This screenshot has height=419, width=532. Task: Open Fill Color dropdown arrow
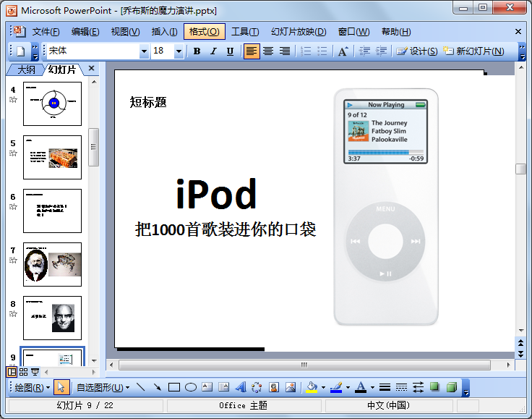323,387
